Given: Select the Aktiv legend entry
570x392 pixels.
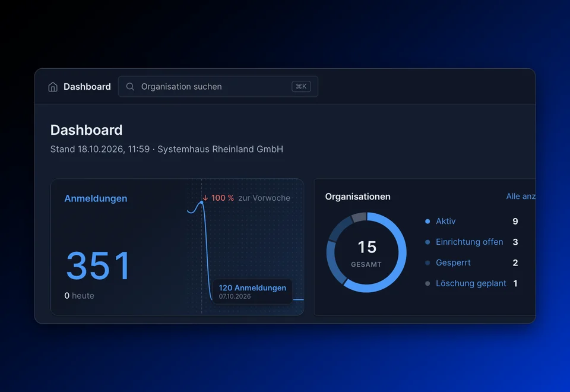Looking at the screenshot, I should coord(446,221).
